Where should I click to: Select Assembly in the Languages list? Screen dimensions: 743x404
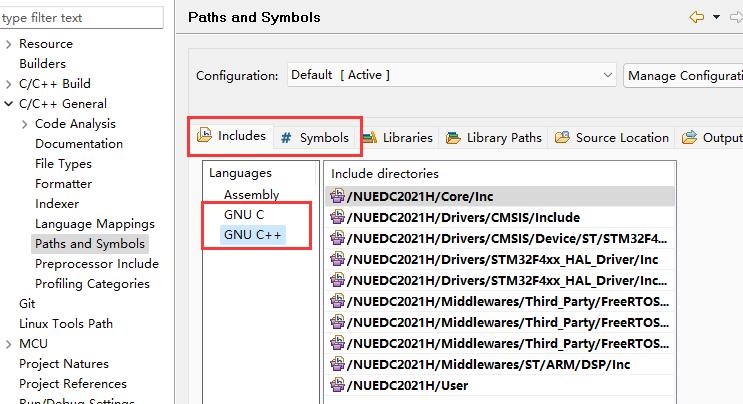[x=252, y=195]
